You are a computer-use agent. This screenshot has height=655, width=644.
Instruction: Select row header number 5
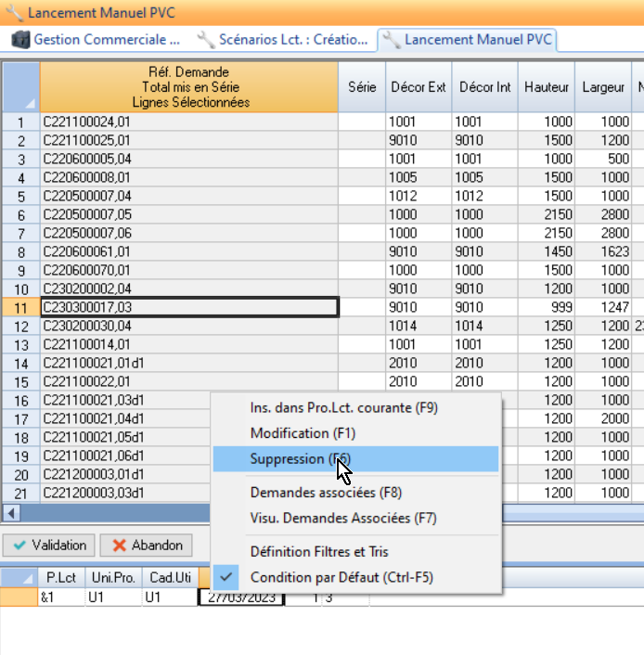20,196
